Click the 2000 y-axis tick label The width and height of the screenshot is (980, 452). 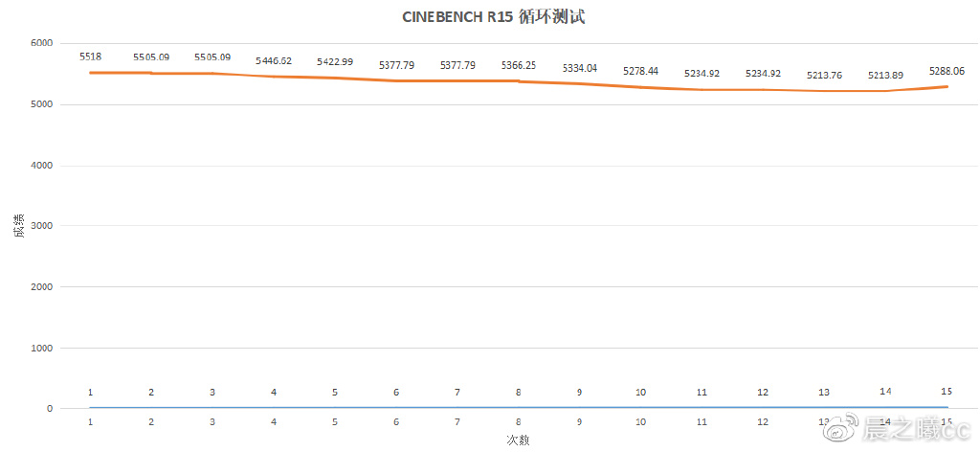(43, 287)
